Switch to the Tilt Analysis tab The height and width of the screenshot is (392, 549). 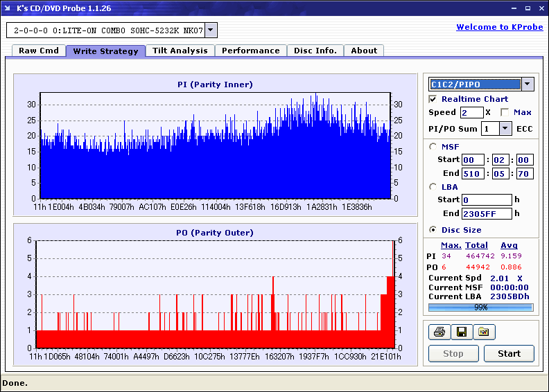(180, 51)
